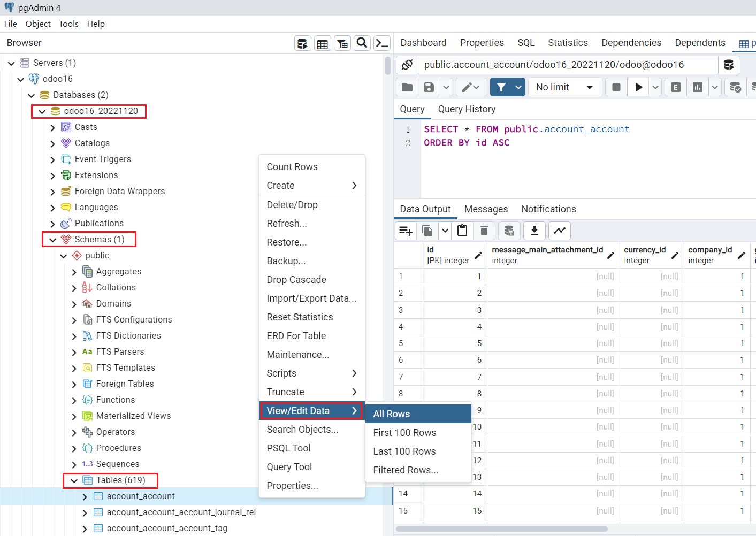
Task: Open the Graph Visualiser icon
Action: tap(560, 231)
